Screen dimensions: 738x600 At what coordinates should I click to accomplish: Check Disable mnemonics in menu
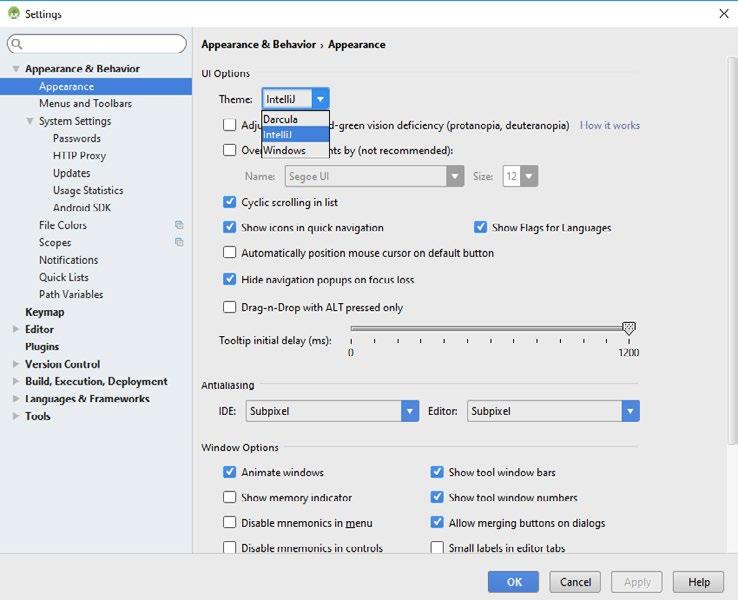click(x=229, y=522)
